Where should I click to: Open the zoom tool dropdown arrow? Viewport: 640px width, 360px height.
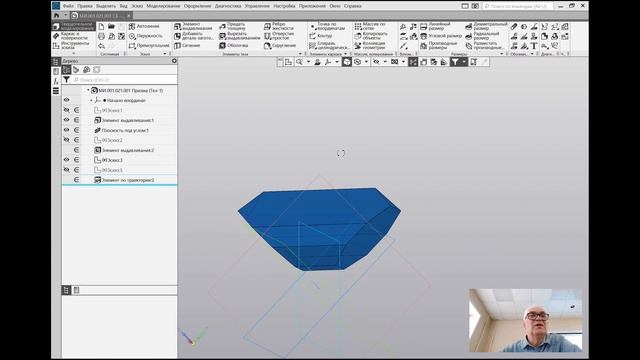coord(309,62)
